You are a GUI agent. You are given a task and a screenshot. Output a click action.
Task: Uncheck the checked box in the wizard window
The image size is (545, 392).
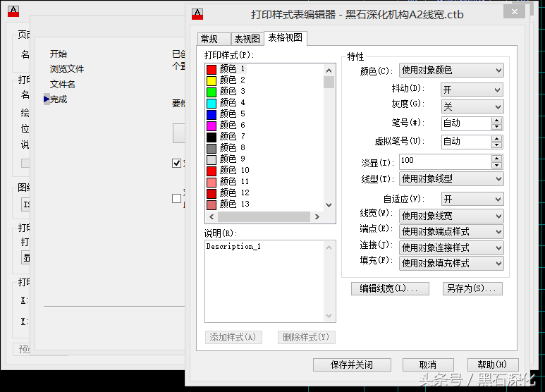(176, 163)
